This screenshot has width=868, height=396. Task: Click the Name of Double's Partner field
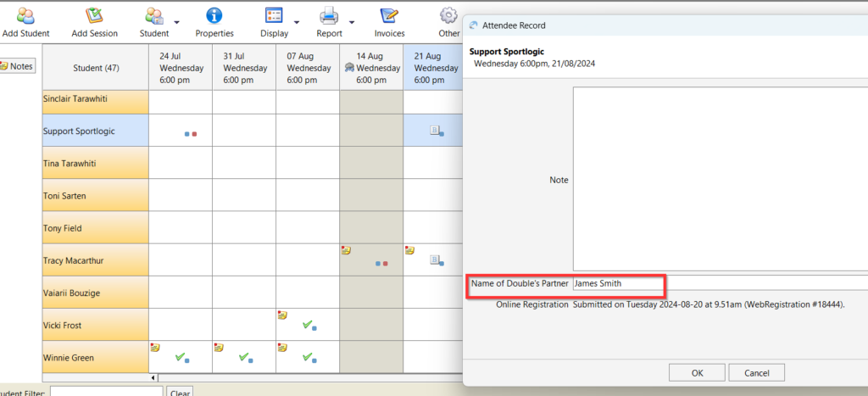coord(721,283)
